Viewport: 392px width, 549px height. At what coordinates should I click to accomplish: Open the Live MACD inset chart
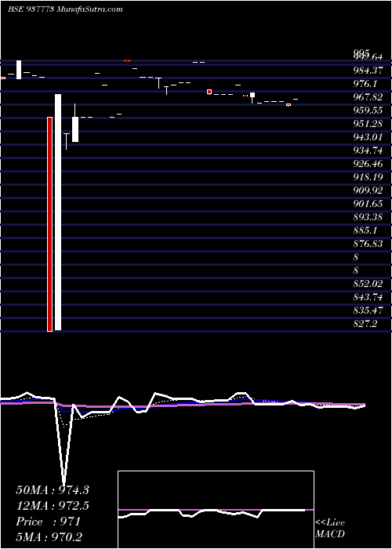[216, 510]
